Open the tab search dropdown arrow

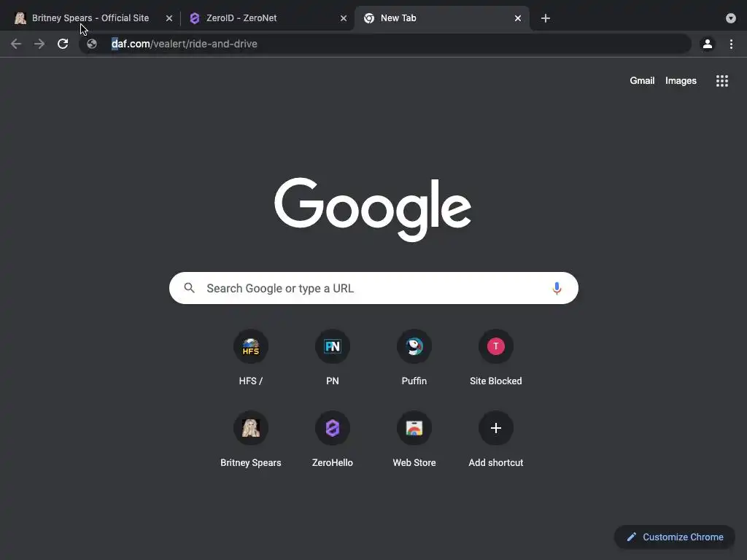(x=731, y=18)
